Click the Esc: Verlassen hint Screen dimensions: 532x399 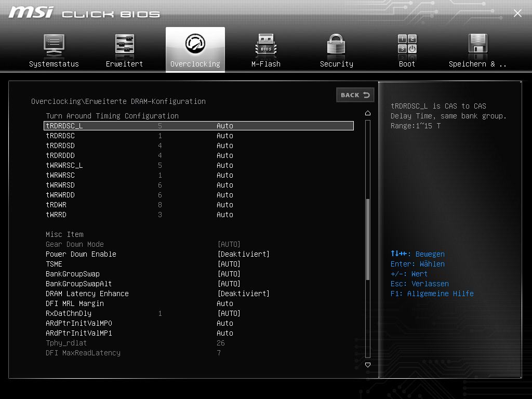click(420, 284)
